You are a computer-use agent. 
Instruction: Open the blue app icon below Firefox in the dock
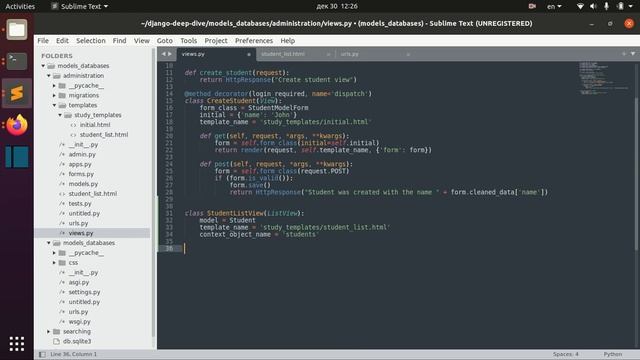[x=17, y=157]
